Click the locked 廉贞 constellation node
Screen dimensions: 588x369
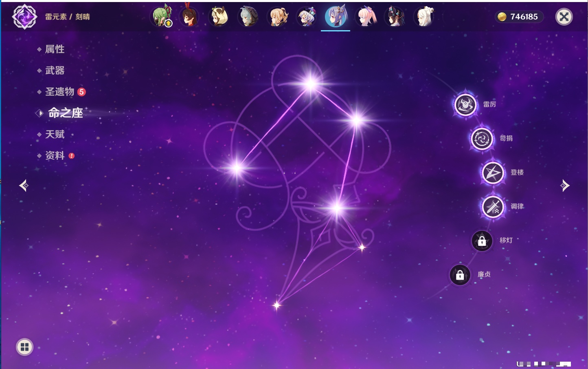coord(460,275)
